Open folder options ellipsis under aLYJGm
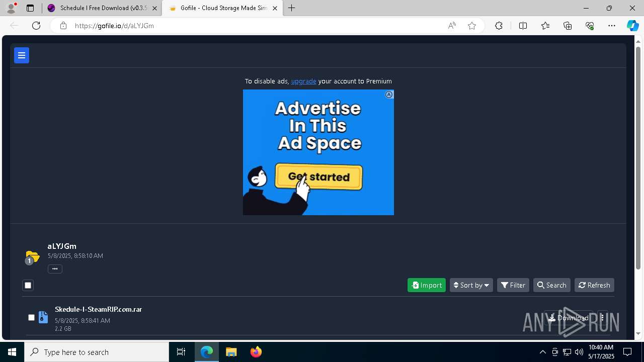Screen dimensions: 644x362 [55, 269]
